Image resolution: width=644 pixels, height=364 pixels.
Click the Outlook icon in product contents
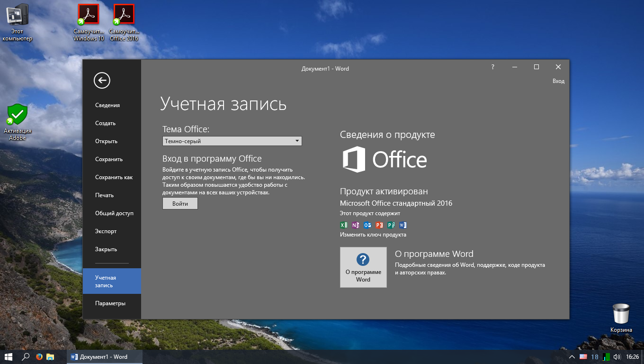[367, 225]
